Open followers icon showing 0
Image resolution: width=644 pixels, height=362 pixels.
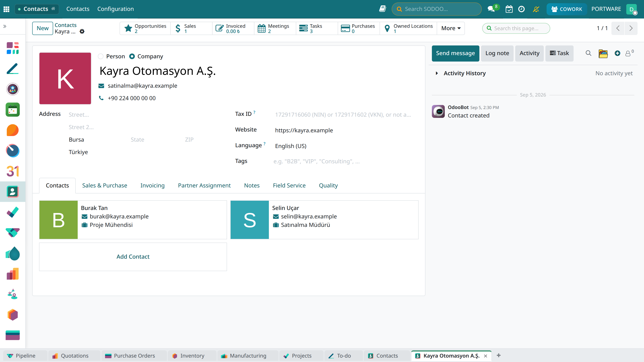pos(630,53)
